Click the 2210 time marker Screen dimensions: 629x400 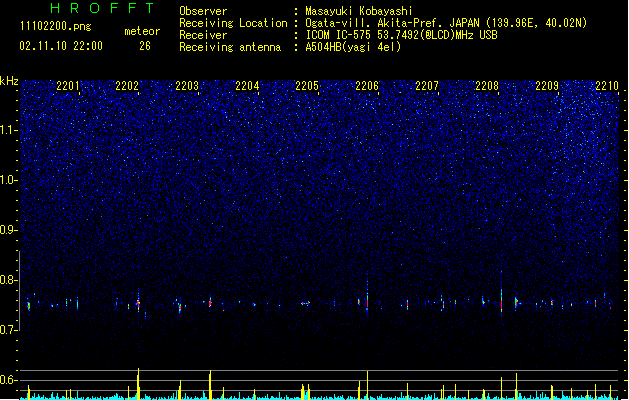607,86
